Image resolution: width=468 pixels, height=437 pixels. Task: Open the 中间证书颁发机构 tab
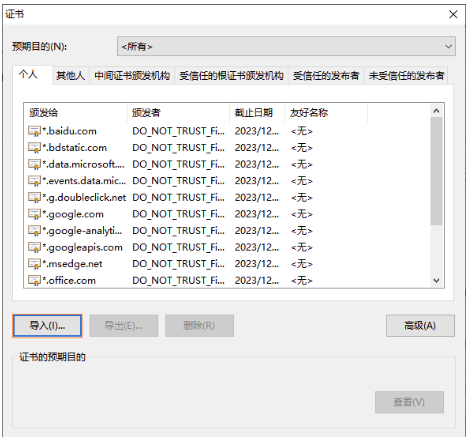pyautogui.click(x=132, y=76)
